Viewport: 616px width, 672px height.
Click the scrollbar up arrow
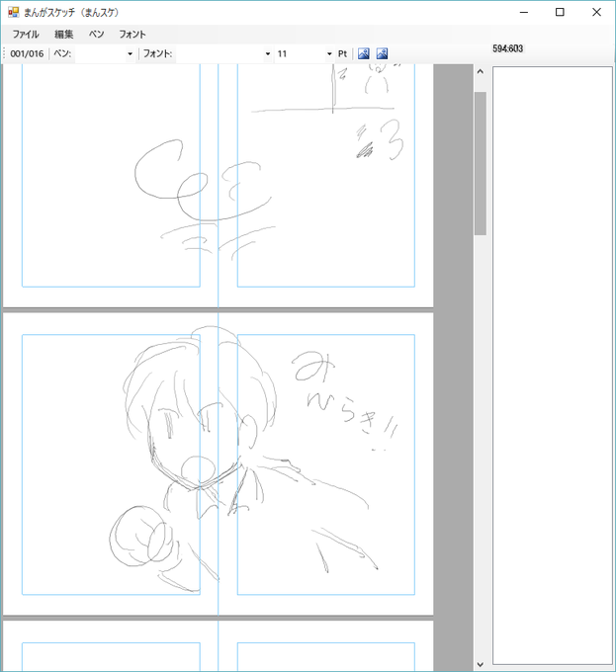(481, 71)
